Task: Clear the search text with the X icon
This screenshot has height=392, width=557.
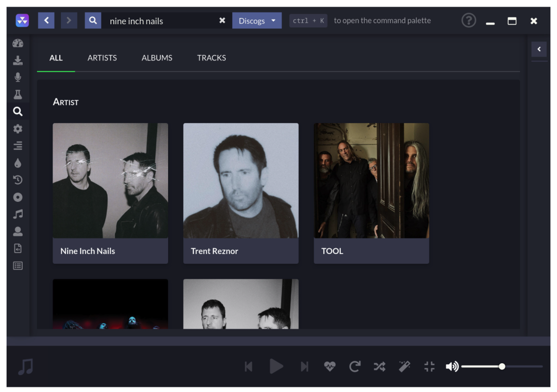Action: pos(222,21)
